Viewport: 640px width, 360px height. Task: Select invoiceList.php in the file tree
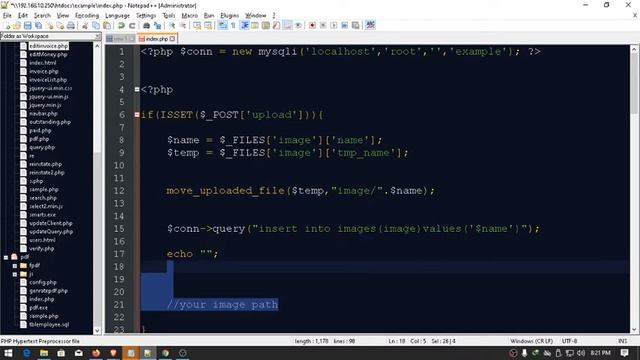pos(48,80)
